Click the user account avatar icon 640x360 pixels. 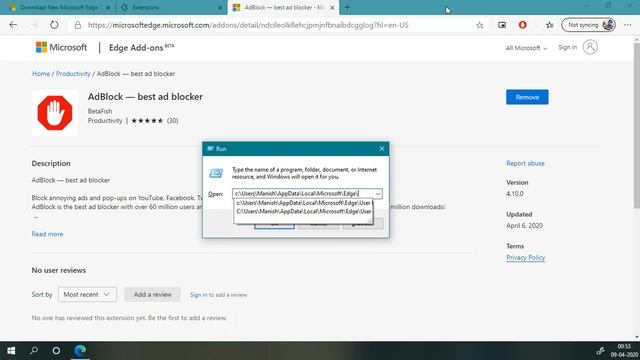point(590,47)
